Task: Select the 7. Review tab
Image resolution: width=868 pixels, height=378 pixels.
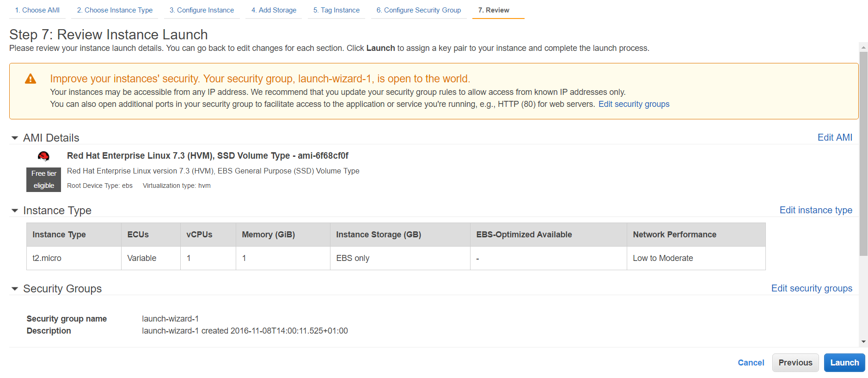Action: pos(494,10)
